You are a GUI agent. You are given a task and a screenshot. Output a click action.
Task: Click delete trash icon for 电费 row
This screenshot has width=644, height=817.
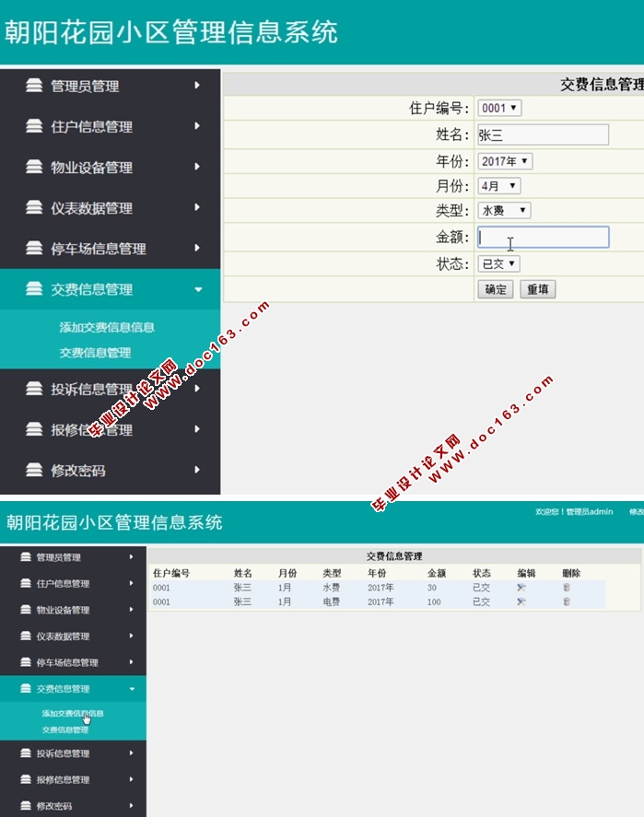567,601
